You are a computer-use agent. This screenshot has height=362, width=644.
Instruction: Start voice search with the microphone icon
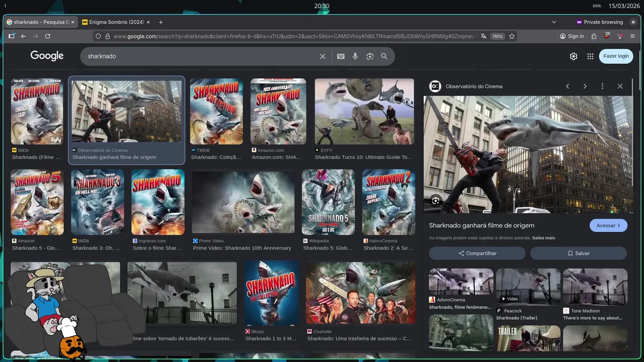355,56
